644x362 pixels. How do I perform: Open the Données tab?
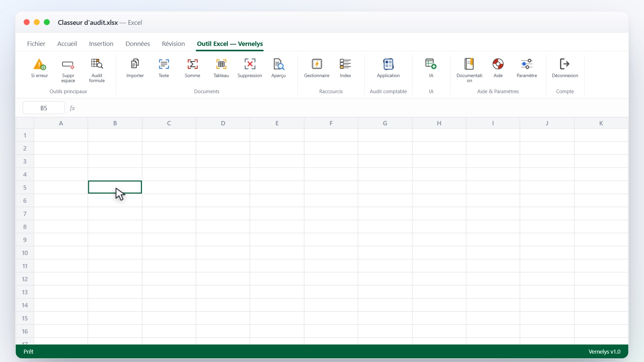pos(138,44)
